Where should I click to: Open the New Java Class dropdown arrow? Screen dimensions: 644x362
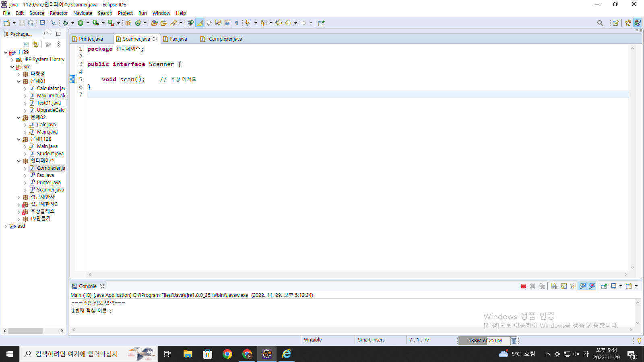click(145, 23)
